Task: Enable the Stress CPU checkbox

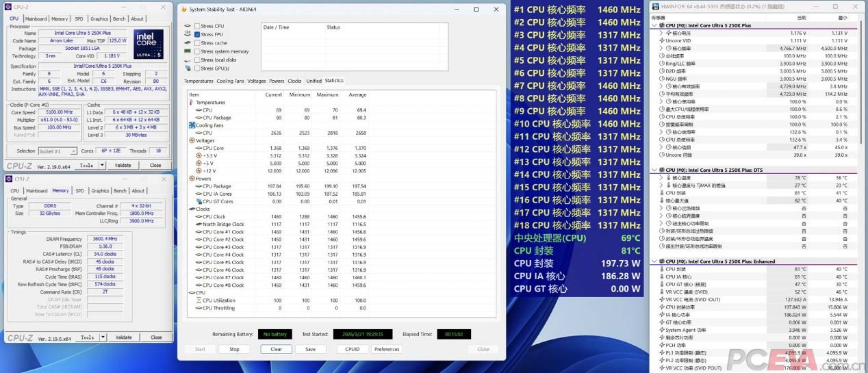Action: (198, 26)
